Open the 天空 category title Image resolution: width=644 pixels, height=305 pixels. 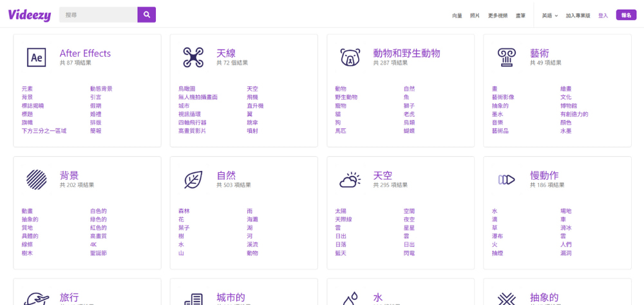click(383, 175)
